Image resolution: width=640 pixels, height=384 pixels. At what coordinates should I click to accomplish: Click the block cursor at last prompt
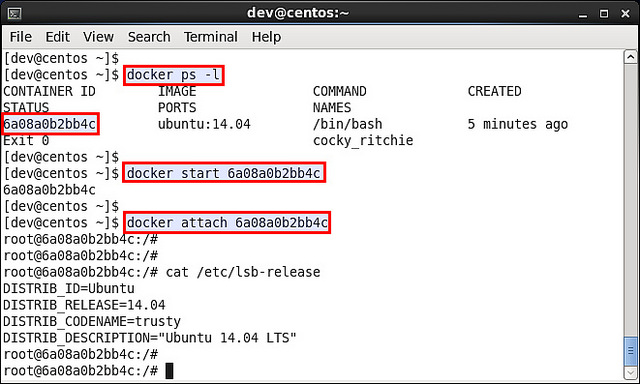[x=169, y=371]
